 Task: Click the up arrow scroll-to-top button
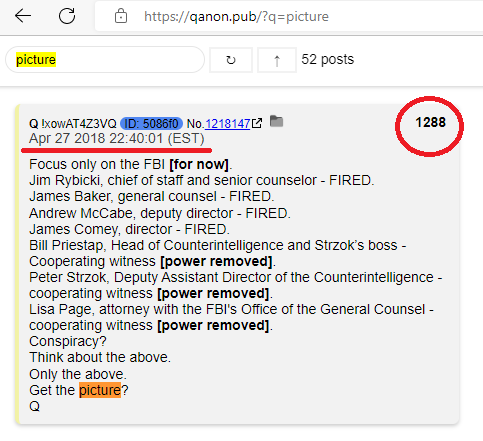point(277,60)
